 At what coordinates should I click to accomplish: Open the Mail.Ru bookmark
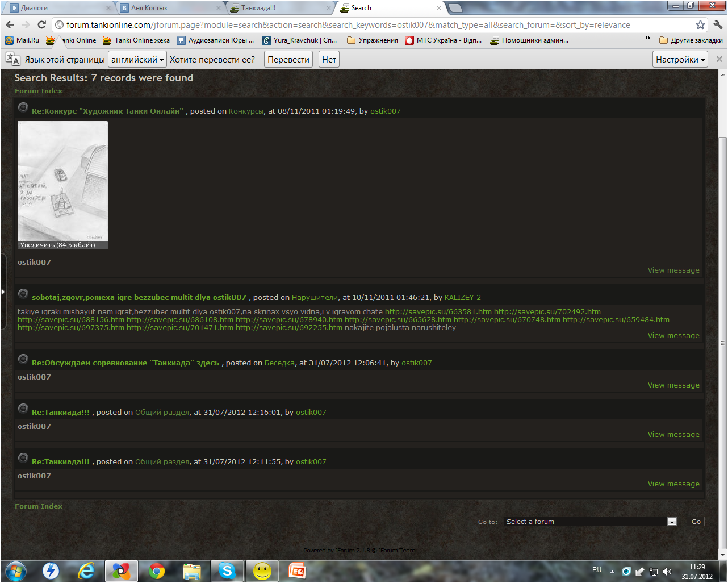pos(22,40)
